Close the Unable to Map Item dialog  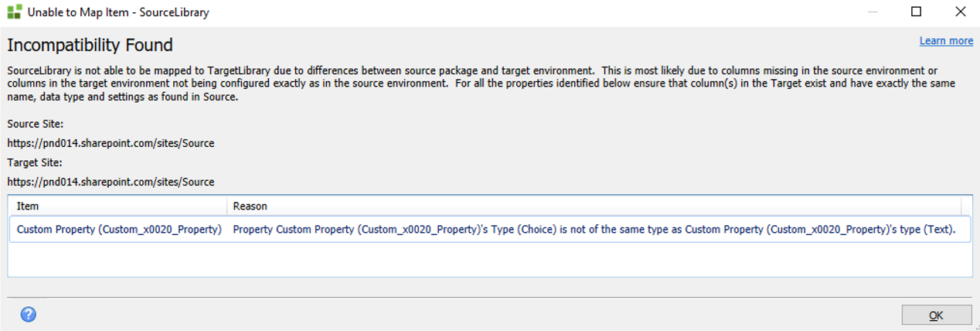(960, 12)
